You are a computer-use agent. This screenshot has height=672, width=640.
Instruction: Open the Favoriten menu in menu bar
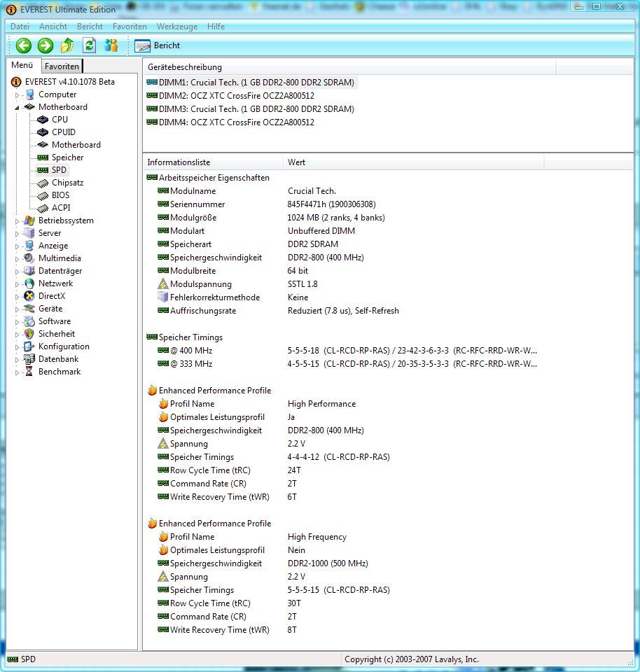[x=130, y=27]
